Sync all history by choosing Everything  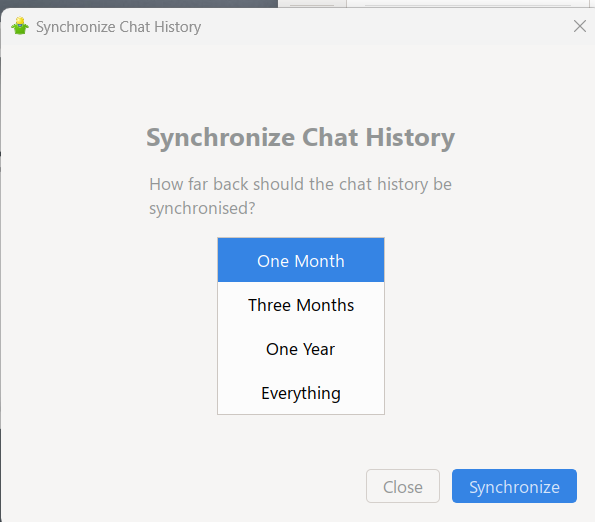pos(301,393)
